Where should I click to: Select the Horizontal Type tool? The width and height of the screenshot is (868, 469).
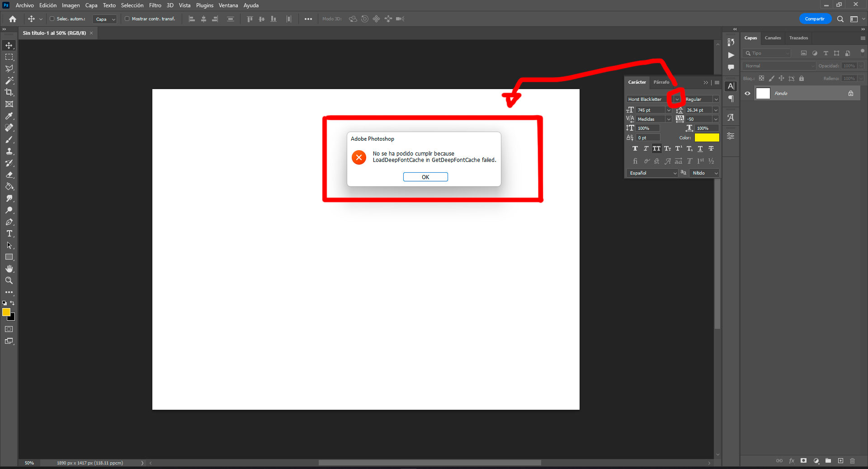pyautogui.click(x=9, y=234)
